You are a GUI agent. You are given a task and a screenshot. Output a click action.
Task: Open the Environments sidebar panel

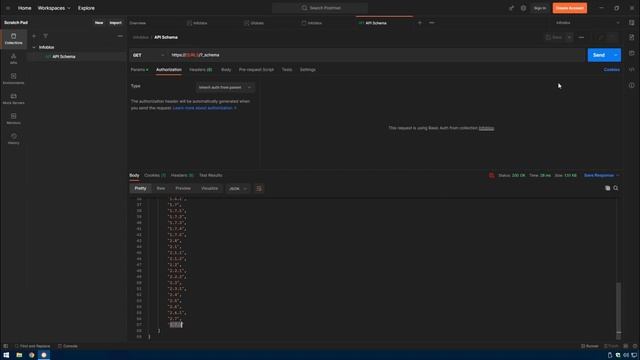click(13, 79)
